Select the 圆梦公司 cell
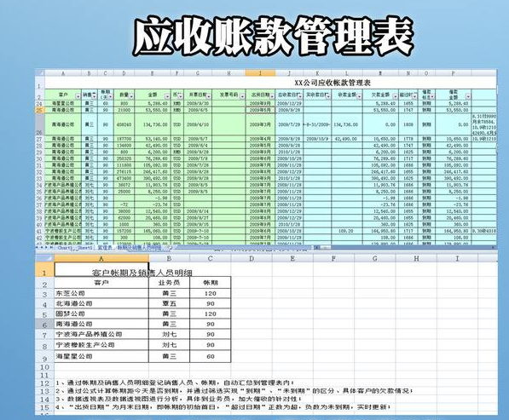Screen dimensions: 509x420 pos(101,314)
